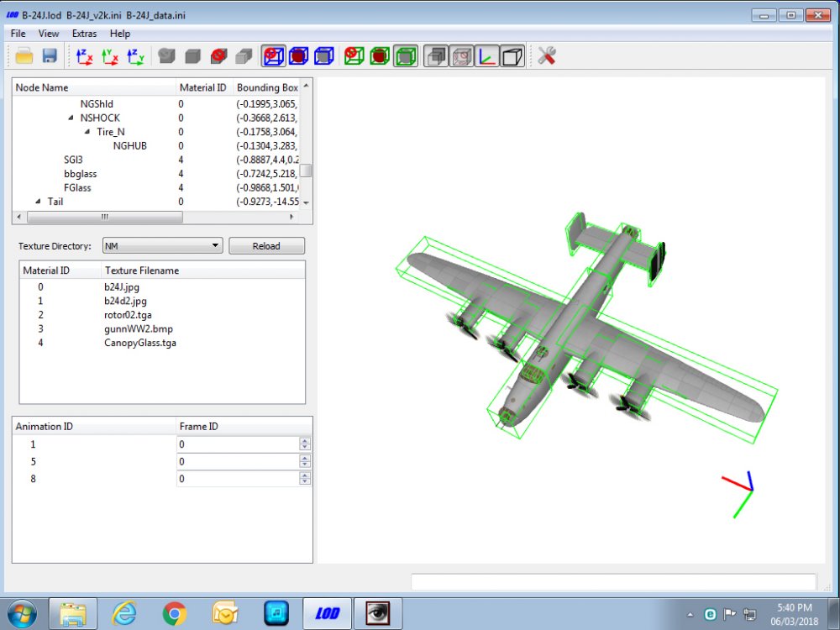This screenshot has width=840, height=630.
Task: Increase Frame ID for animation 1
Action: (x=305, y=441)
